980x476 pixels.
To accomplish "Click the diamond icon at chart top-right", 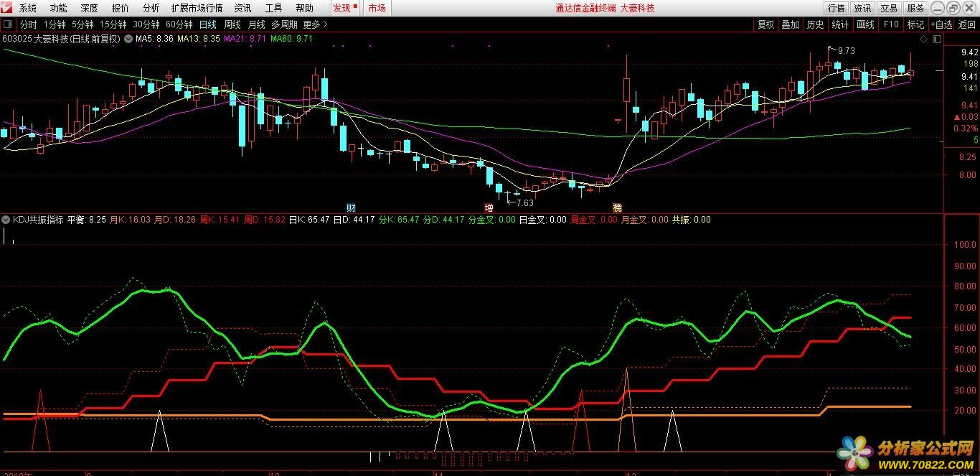I will click(x=923, y=39).
